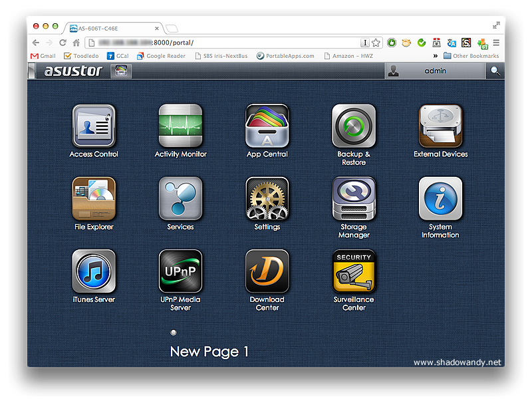Click the text cursor icon in address bar

coord(364,43)
